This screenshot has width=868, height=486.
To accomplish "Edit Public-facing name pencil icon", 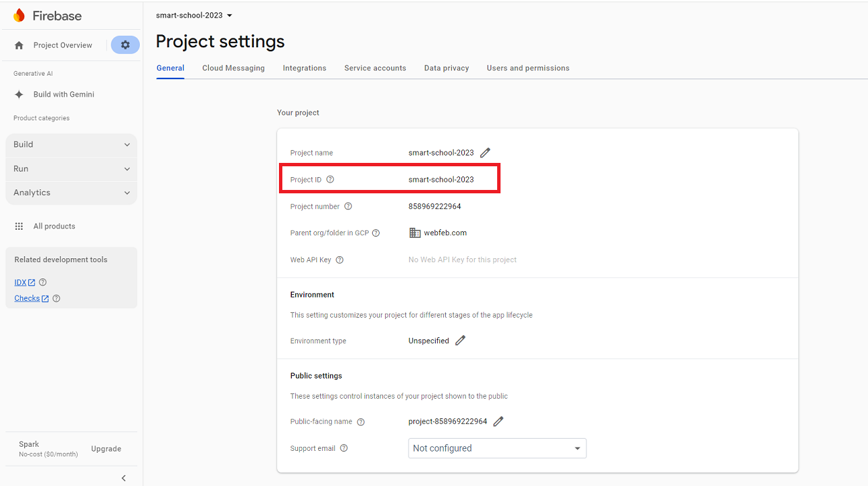I will click(499, 421).
